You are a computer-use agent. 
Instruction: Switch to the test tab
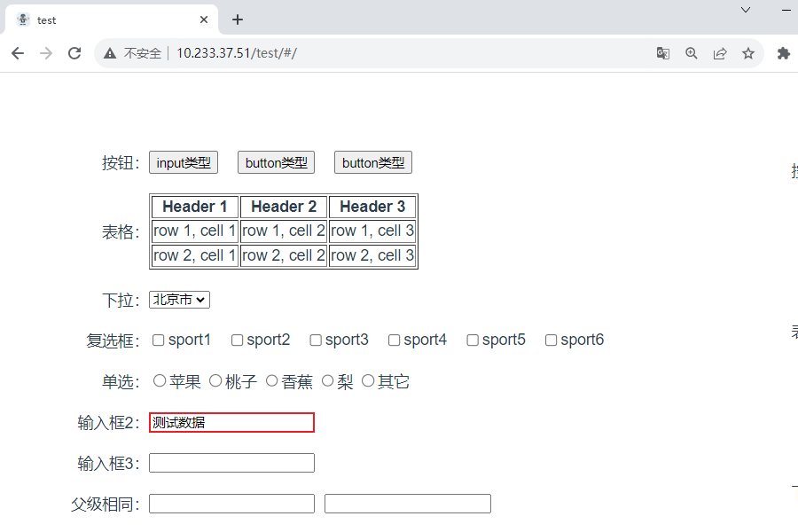106,20
